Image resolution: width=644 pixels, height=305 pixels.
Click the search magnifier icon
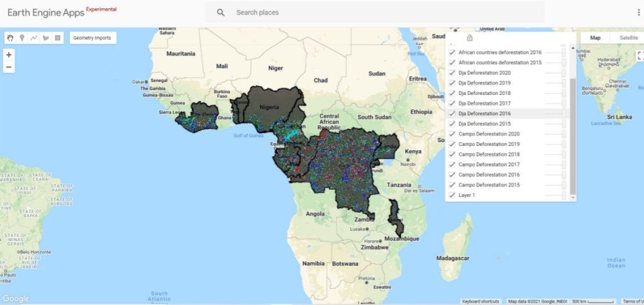pos(221,13)
